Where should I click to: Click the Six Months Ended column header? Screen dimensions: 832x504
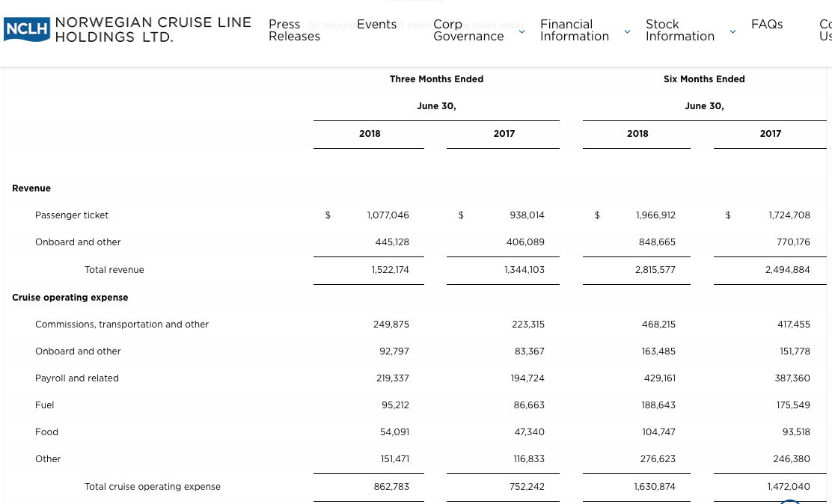click(x=704, y=79)
